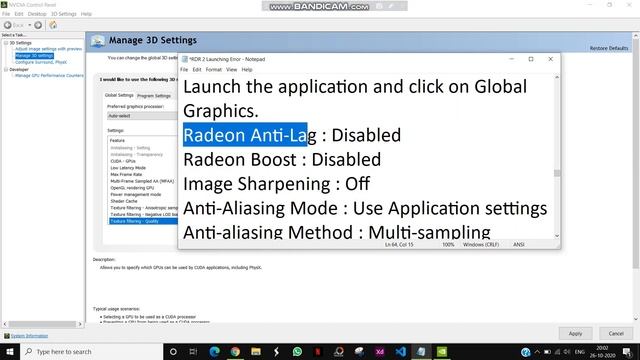
Task: Open Task View on the taskbar
Action: pos(193,351)
